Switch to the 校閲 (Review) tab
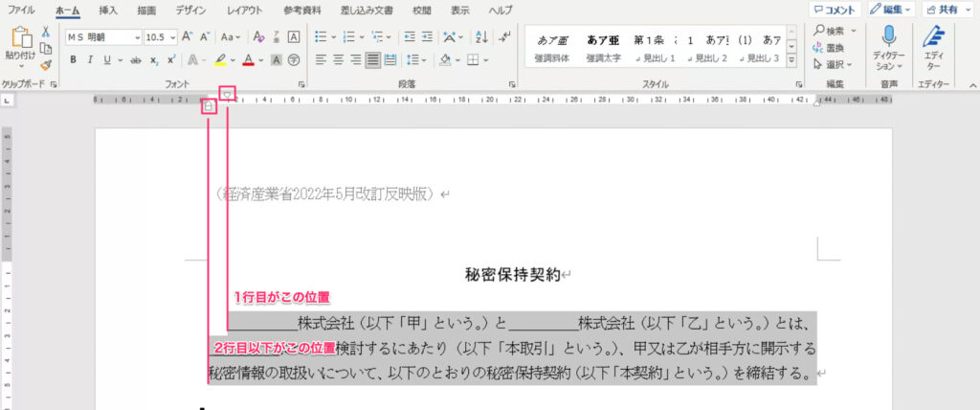980x410 pixels. [422, 10]
